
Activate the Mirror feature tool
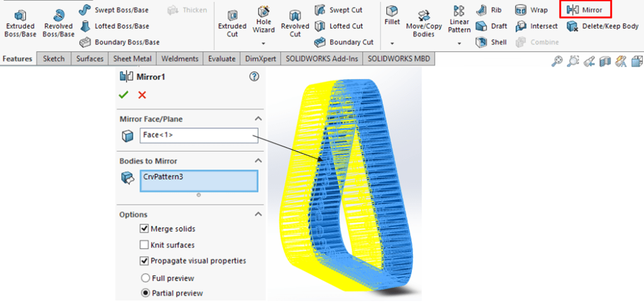point(585,10)
